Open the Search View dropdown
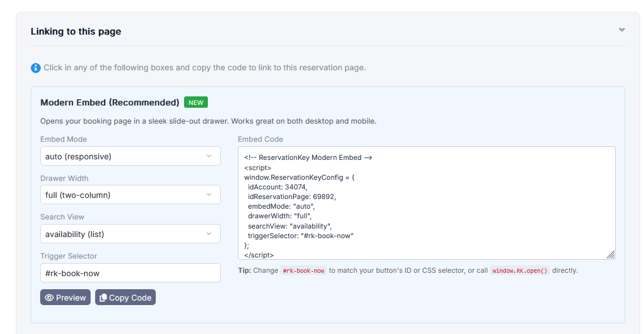This screenshot has height=334, width=644. (130, 234)
